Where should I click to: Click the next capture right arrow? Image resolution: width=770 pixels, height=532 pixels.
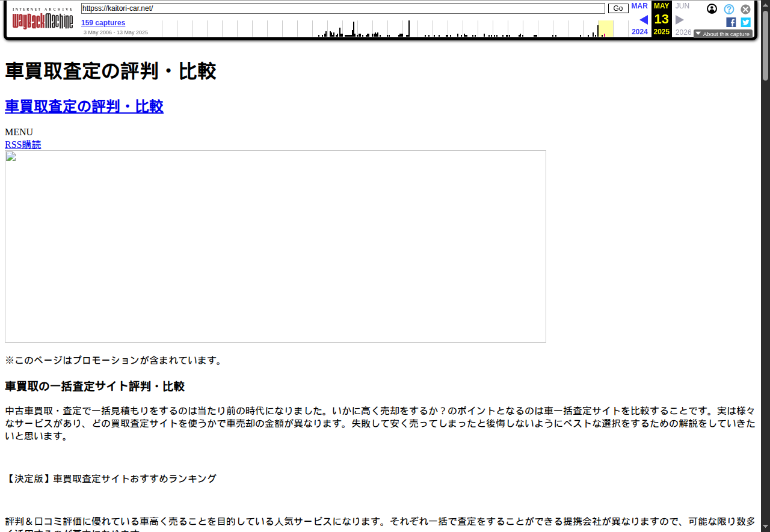coord(680,20)
